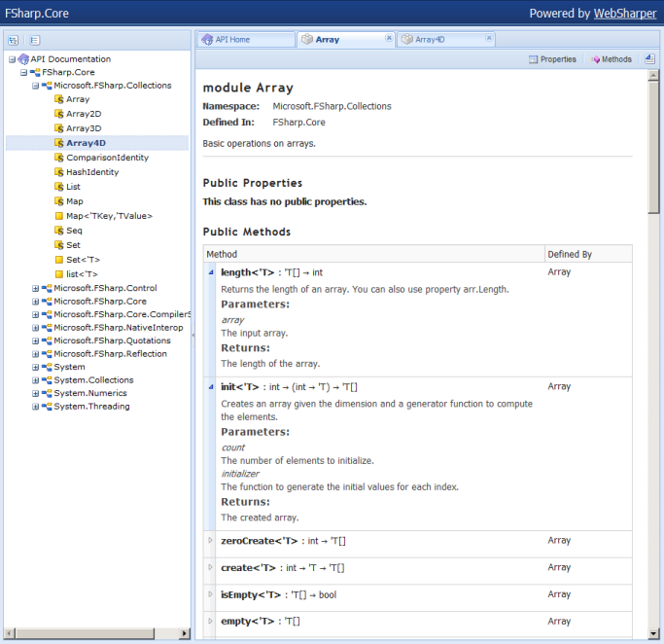664x644 pixels.
Task: Collapse the init<'T> method details
Action: point(210,387)
